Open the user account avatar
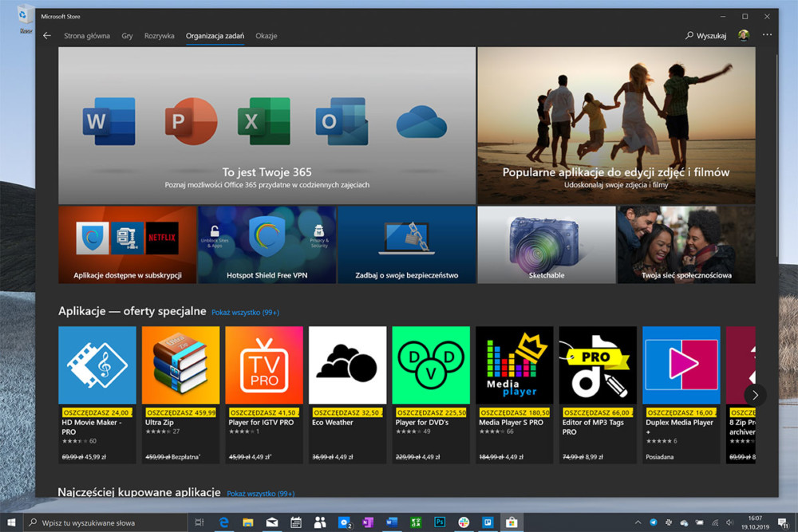This screenshot has width=798, height=532. pos(744,36)
